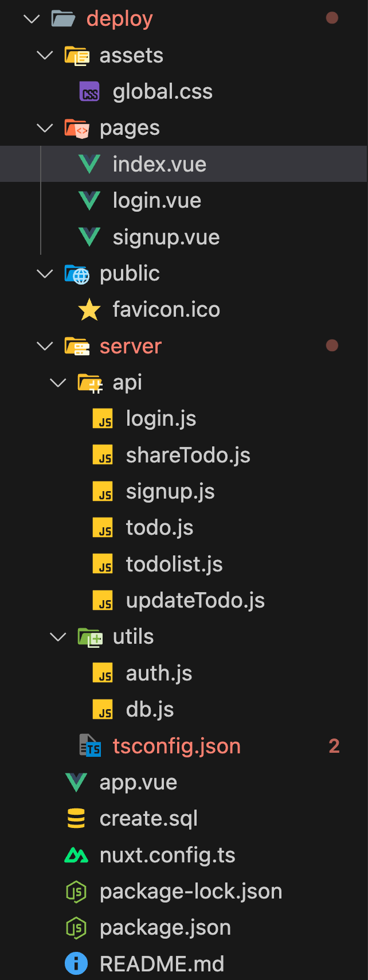This screenshot has width=368, height=980.
Task: Click the Nuxt logo icon beside nuxt.config.ts
Action: tap(76, 855)
